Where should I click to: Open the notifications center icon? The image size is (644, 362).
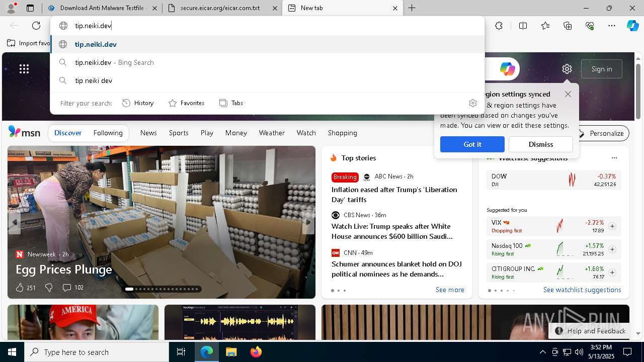click(627, 352)
